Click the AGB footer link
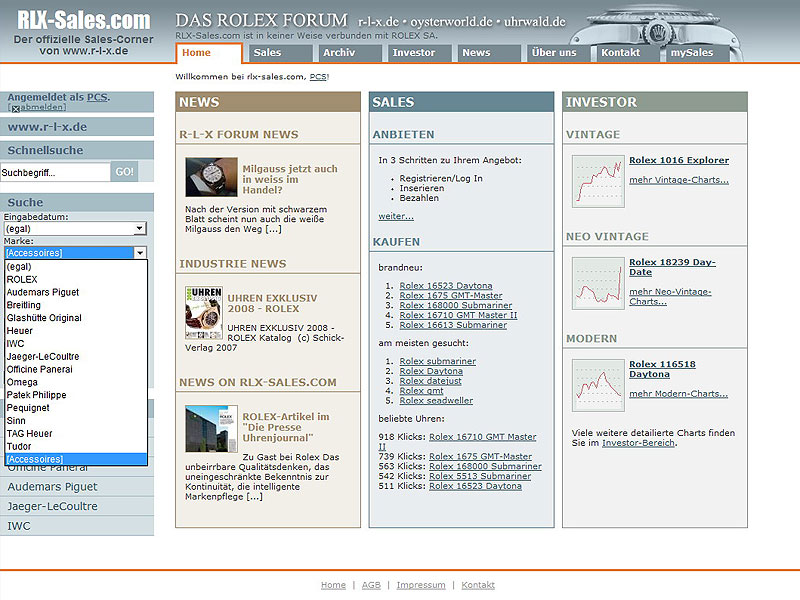Screen dimensions: 800x600 371,585
